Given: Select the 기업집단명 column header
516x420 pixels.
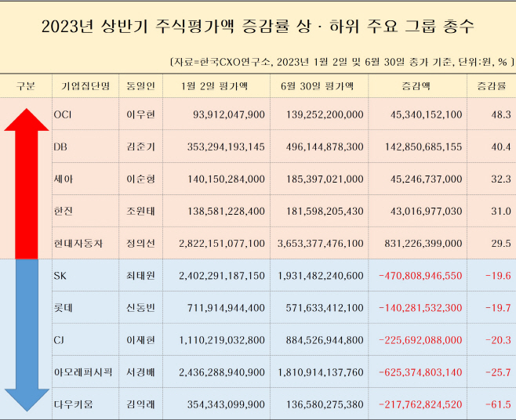Looking at the screenshot, I should tap(85, 86).
